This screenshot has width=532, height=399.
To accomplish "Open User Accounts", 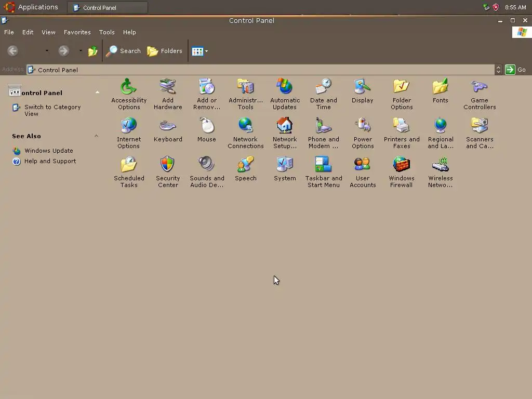I will coord(362,172).
